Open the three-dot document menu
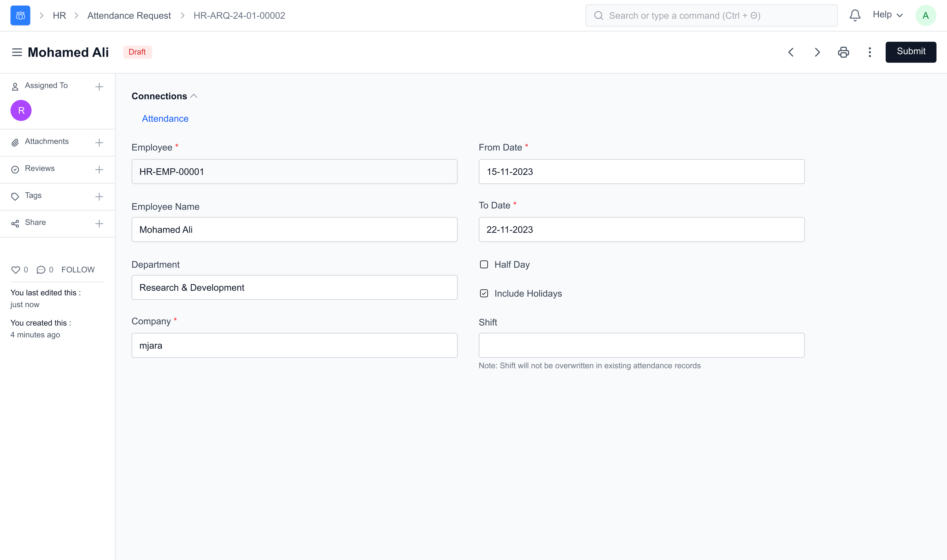Viewport: 947px width, 560px height. tap(870, 52)
